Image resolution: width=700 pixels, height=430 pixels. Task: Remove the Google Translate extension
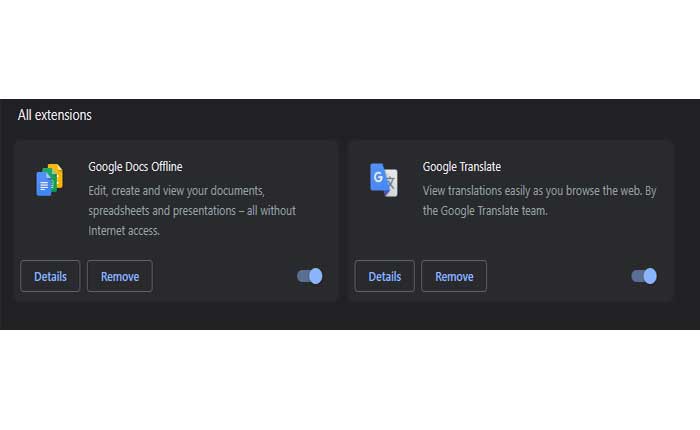click(x=454, y=276)
